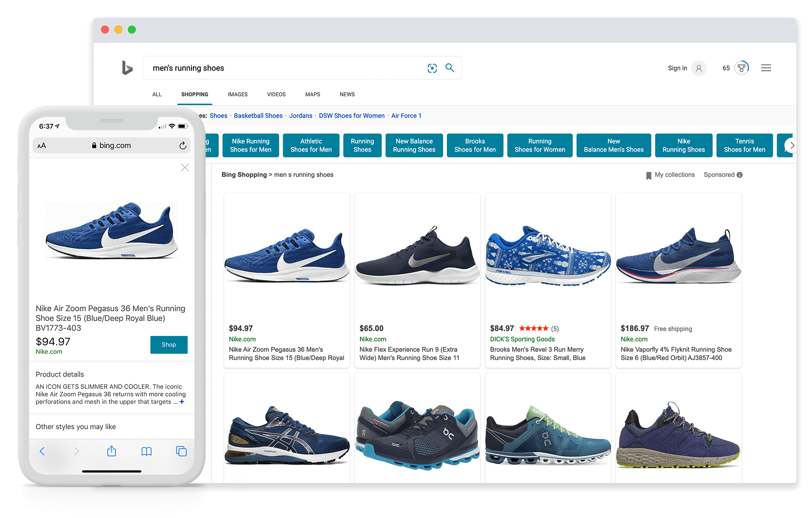Open the MAPS tab
Screen dimensions: 812x518
pyautogui.click(x=313, y=94)
